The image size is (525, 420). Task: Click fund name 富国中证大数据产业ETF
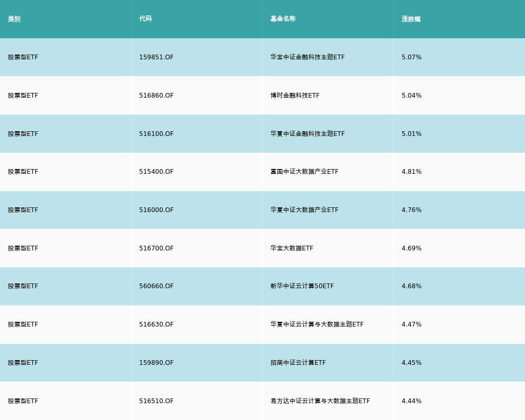coord(304,172)
